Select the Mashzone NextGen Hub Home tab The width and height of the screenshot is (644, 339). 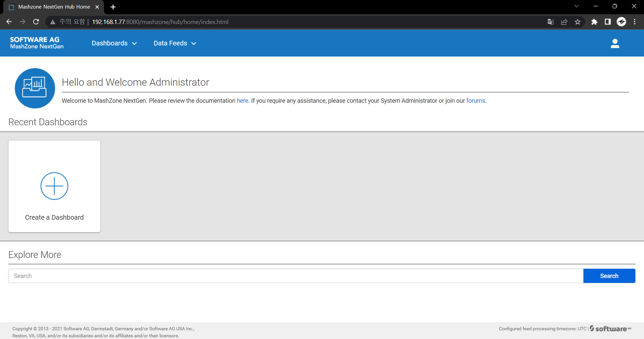[x=54, y=7]
